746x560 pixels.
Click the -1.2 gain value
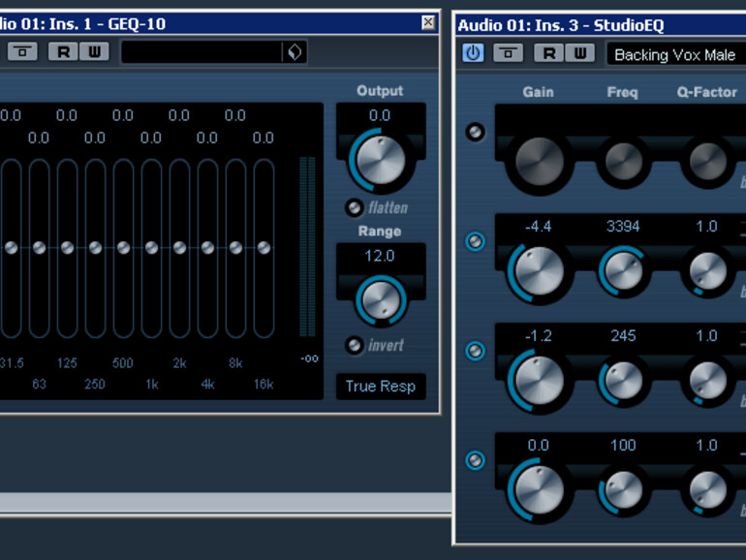tap(538, 336)
